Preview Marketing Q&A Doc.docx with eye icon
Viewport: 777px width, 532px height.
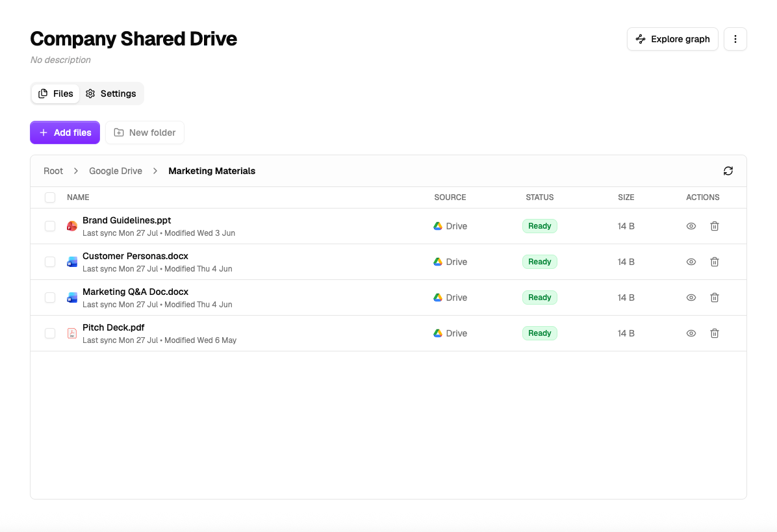[x=691, y=298]
